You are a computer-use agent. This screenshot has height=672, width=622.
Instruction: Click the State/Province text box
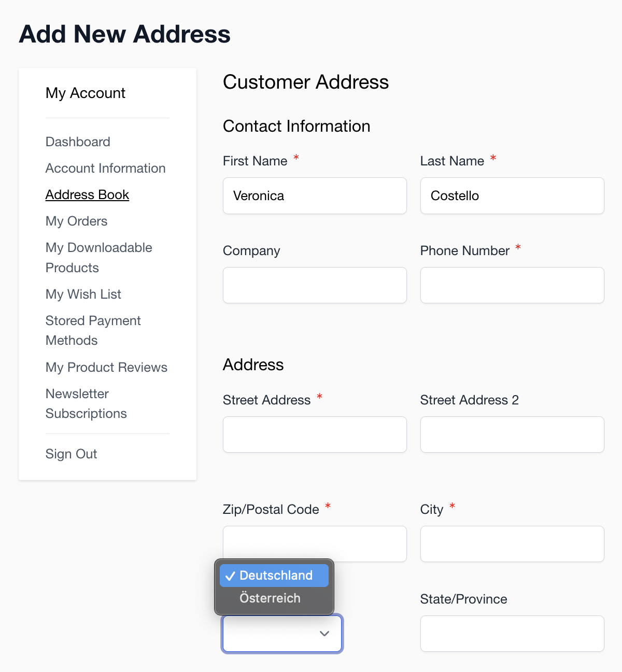(512, 634)
